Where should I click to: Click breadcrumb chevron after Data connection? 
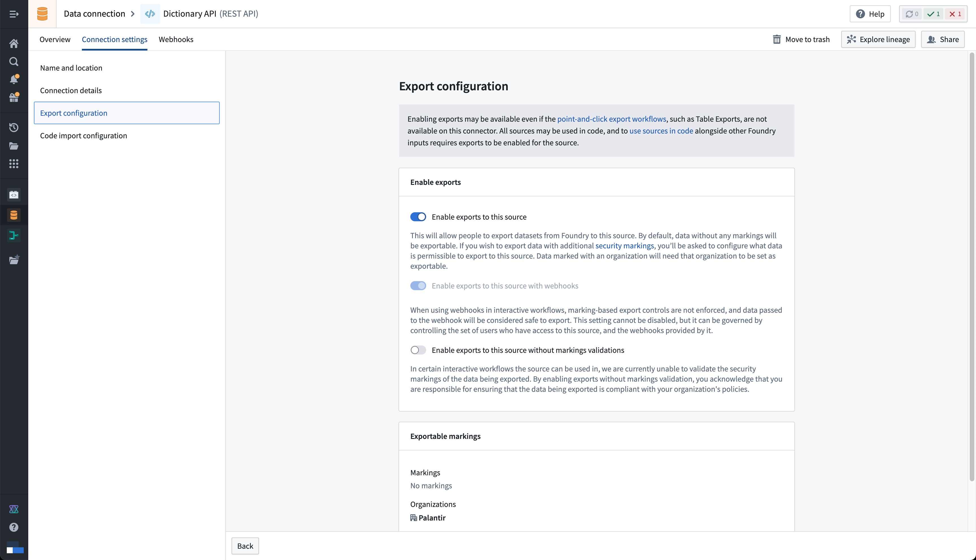pyautogui.click(x=133, y=14)
